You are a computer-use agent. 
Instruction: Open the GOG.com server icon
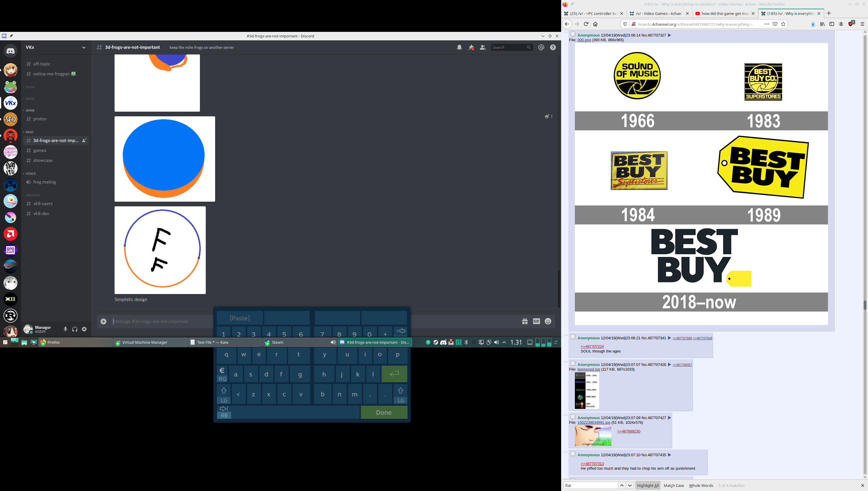[11, 250]
